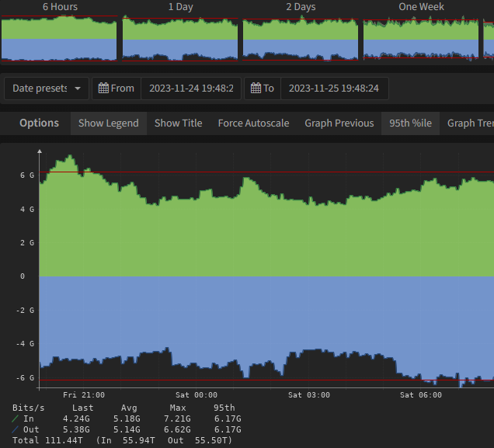Toggle the 95th %ile option
The image size is (494, 448).
(x=410, y=123)
